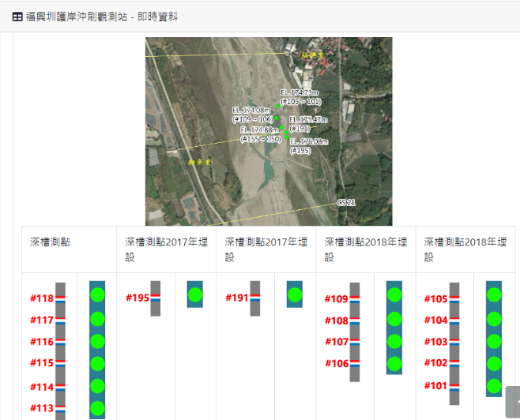Click the #106 sensor label
Screen dimensions: 520x420
point(337,364)
